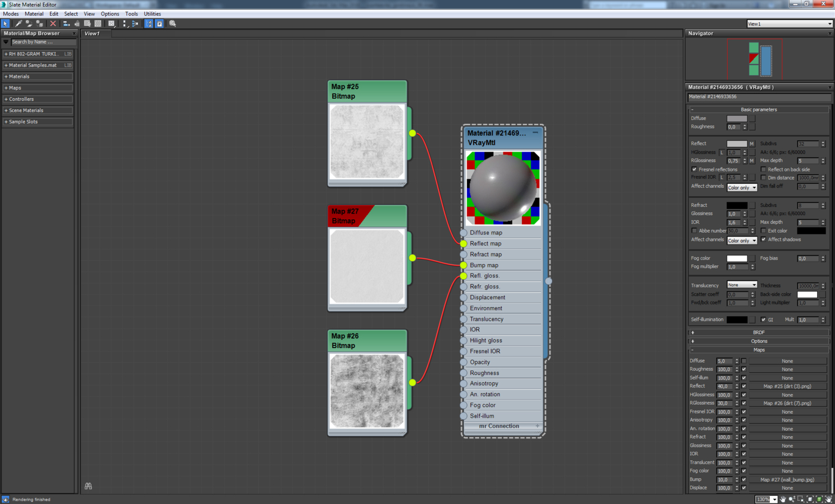The image size is (835, 504).
Task: Toggle the Parameter Editor icon
Action: pyautogui.click(x=159, y=24)
